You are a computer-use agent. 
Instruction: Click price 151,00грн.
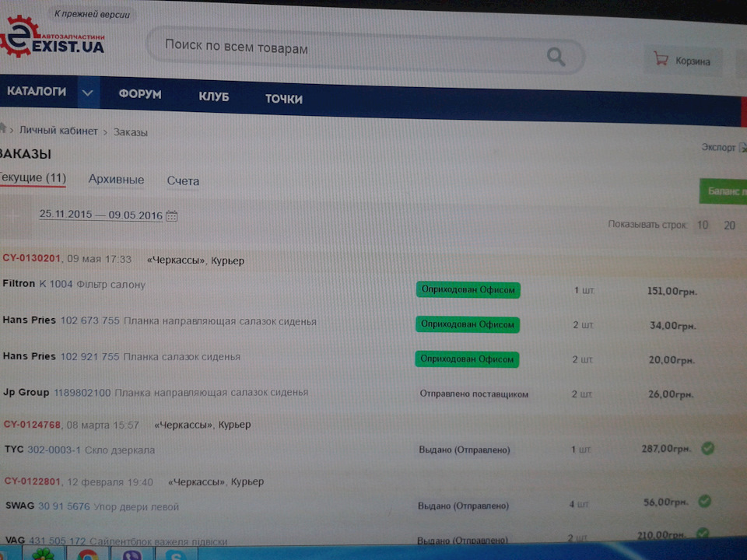672,291
